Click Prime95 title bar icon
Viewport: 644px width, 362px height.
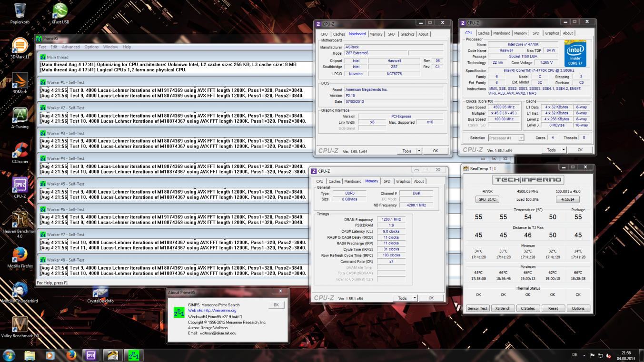pos(40,39)
